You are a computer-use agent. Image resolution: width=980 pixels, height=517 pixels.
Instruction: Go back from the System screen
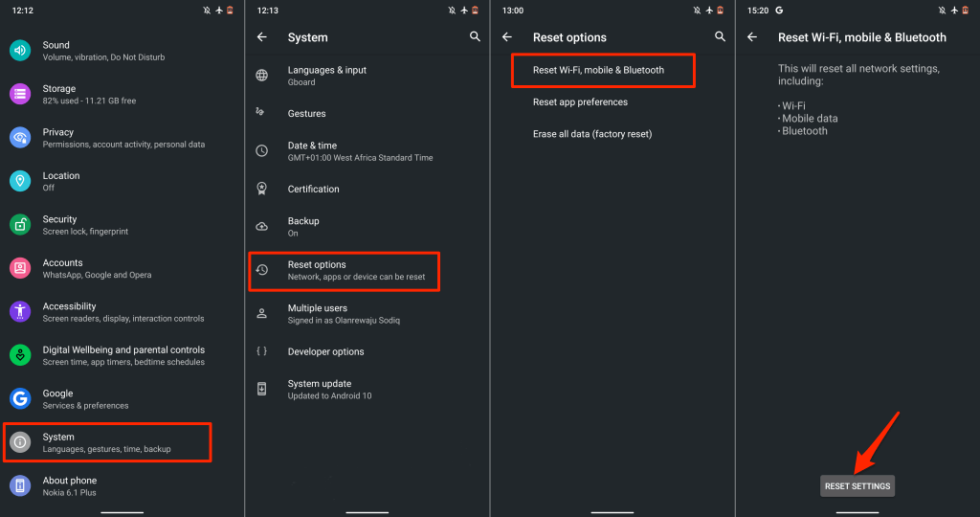click(x=262, y=37)
